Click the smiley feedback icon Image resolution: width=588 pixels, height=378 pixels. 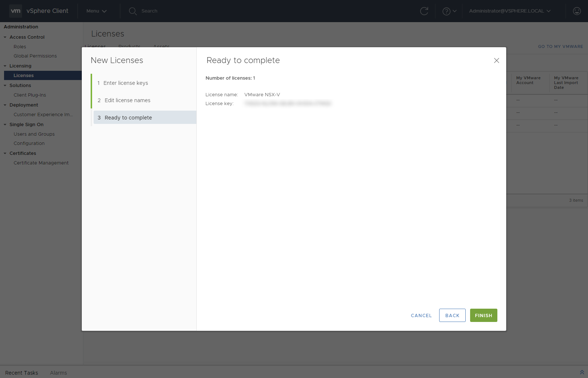(577, 11)
